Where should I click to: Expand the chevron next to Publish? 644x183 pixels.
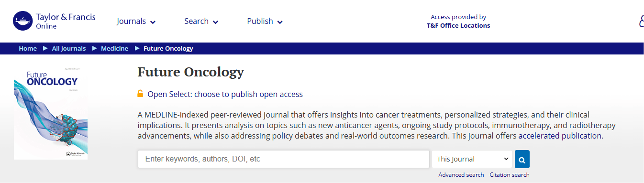pos(280,22)
